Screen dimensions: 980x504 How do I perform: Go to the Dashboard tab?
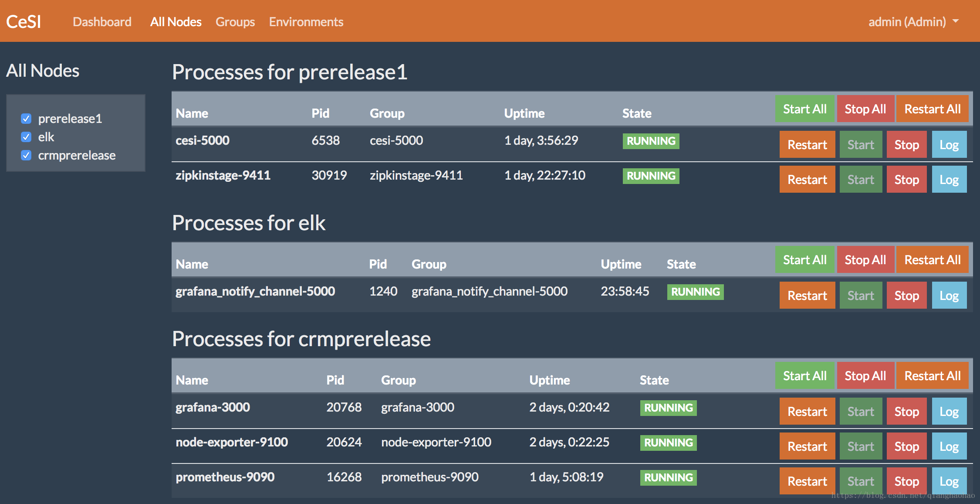[102, 22]
